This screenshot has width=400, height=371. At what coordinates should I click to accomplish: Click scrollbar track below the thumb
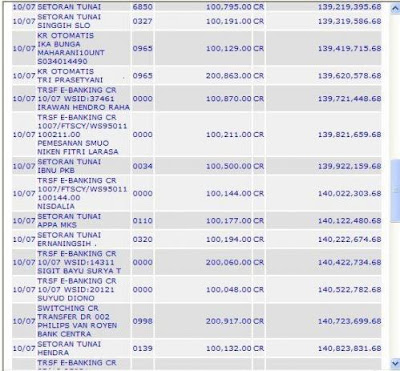395,290
